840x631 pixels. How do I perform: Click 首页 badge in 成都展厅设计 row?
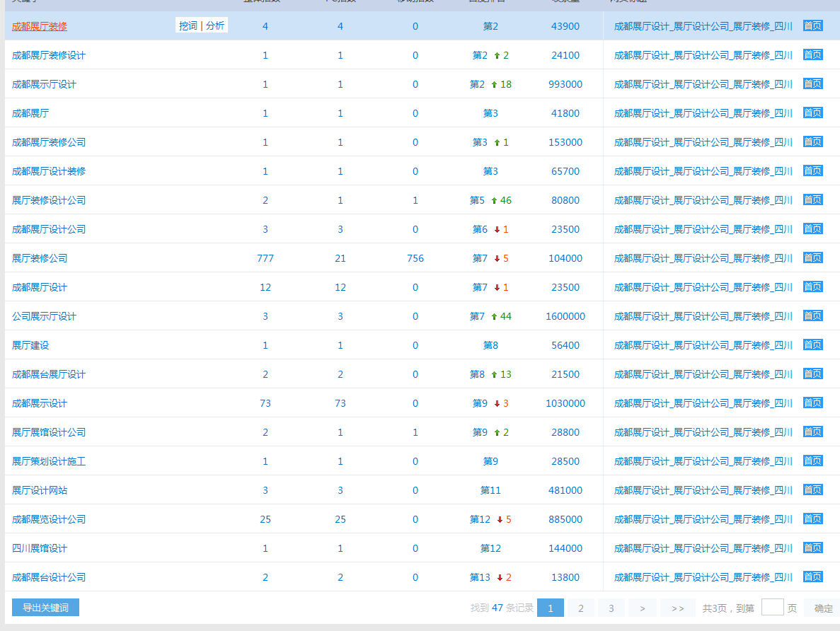click(x=812, y=286)
